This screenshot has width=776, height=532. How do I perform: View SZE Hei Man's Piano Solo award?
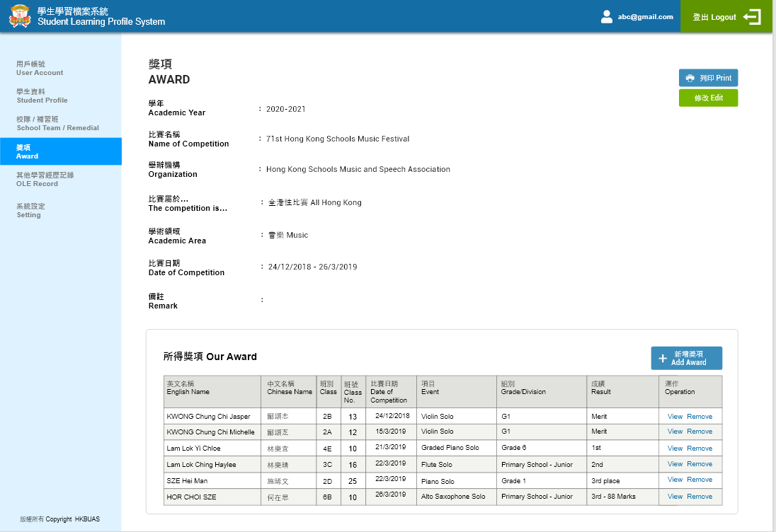pyautogui.click(x=675, y=480)
